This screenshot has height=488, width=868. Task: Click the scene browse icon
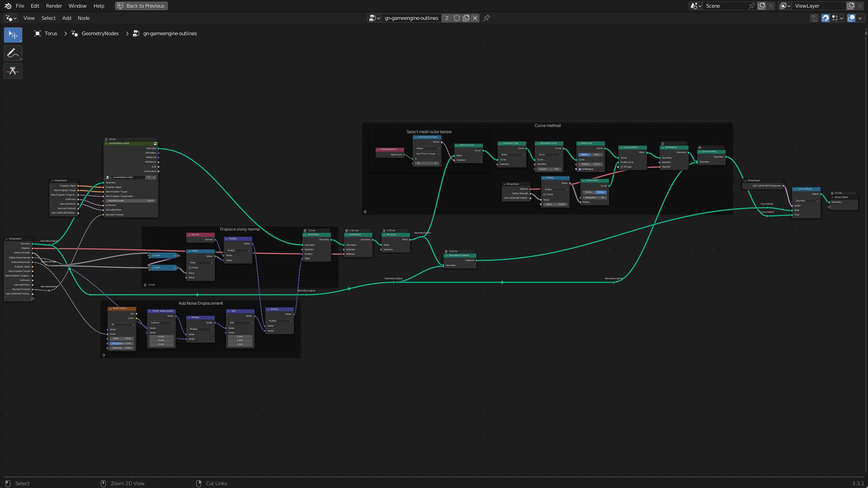tap(696, 6)
